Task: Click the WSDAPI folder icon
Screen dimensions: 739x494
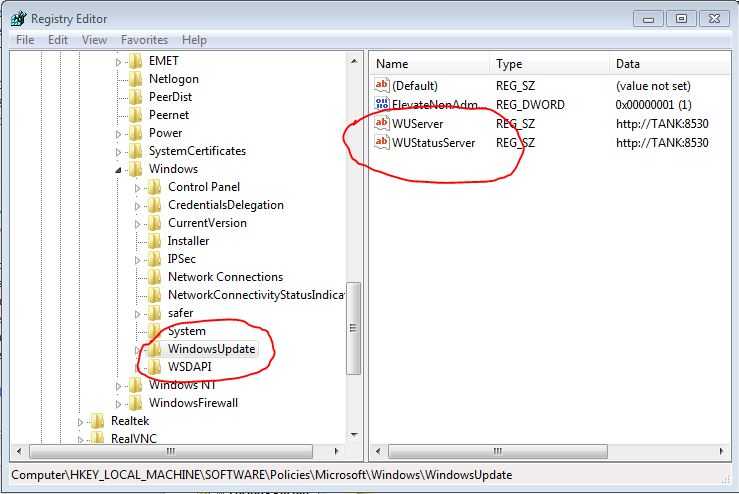Action: tap(155, 367)
